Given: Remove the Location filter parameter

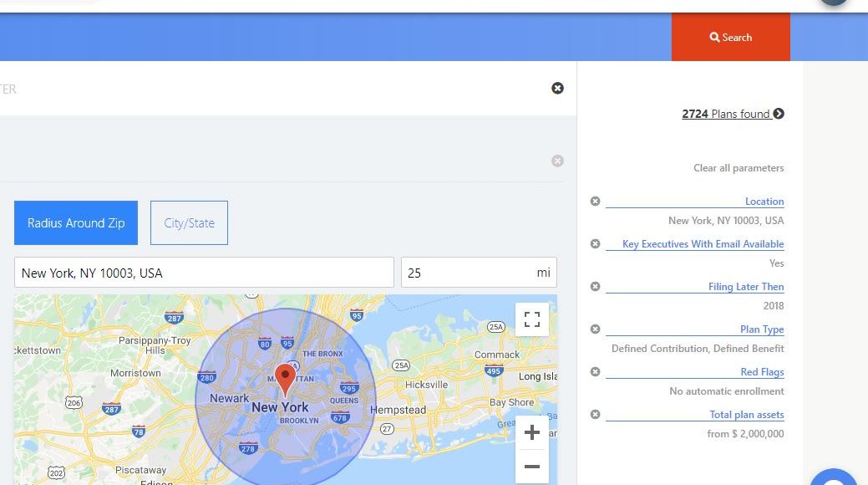Looking at the screenshot, I should (x=595, y=202).
